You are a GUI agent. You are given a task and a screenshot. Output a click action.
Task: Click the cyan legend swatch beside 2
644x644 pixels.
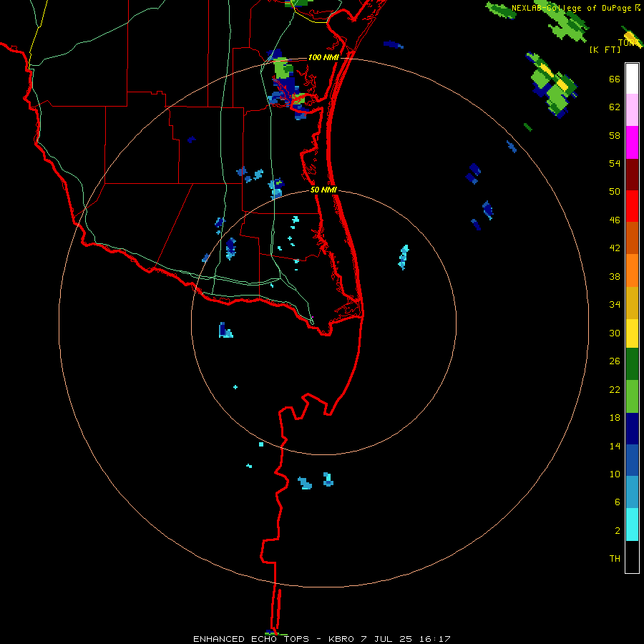(x=632, y=525)
